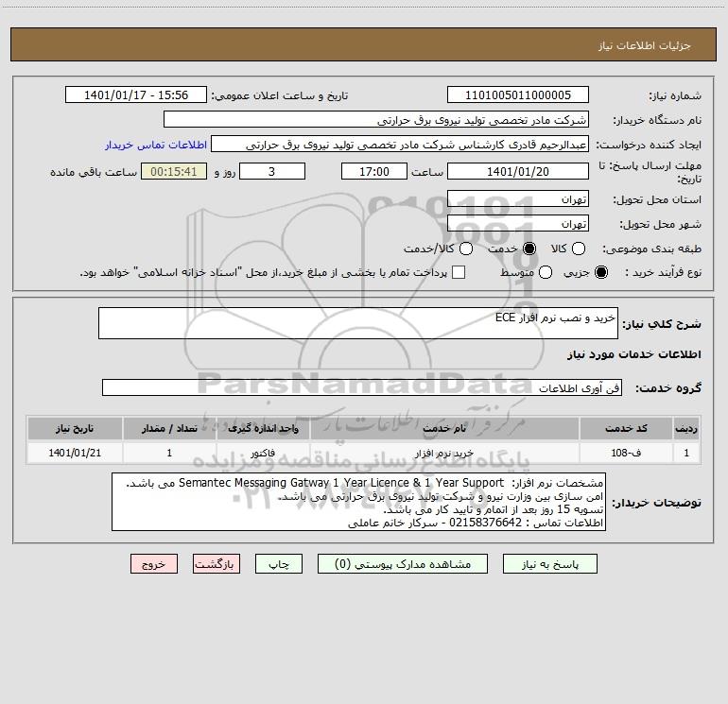This screenshot has width=728, height=704.
Task: Click the delivery province field تهران
Action: click(518, 198)
